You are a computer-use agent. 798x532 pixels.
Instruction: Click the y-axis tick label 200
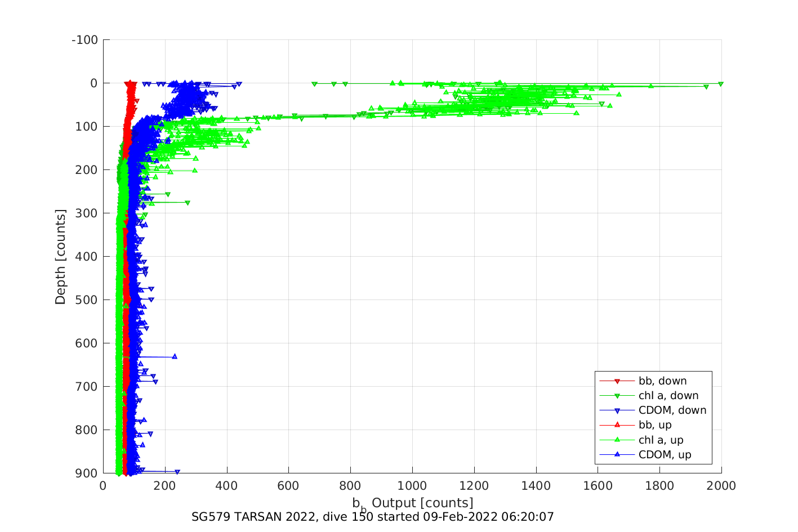pyautogui.click(x=87, y=170)
